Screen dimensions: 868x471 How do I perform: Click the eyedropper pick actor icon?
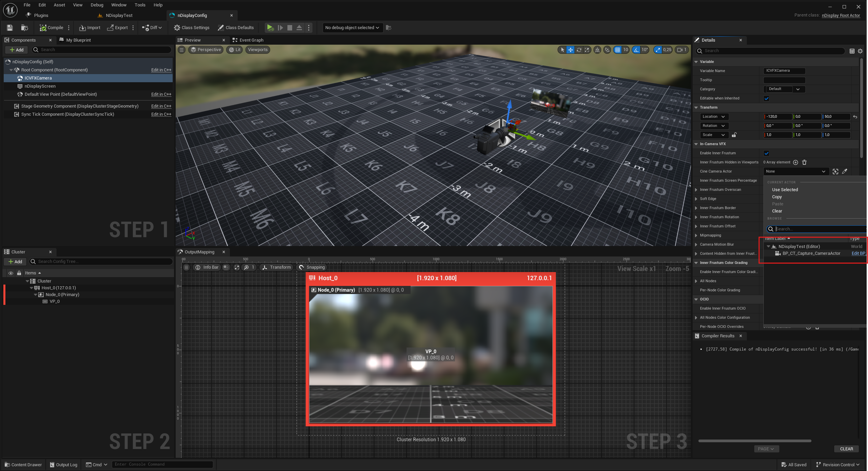point(845,172)
